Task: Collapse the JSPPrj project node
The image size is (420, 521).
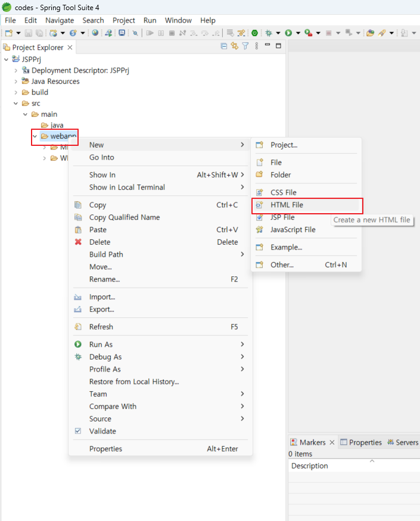Action: coord(7,60)
